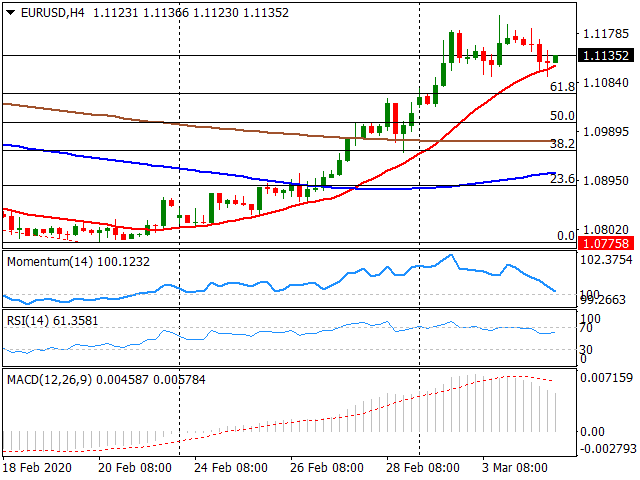Click the 3 Mar 08:00 time marker
Viewport: 640px width, 480px height.
[515, 468]
